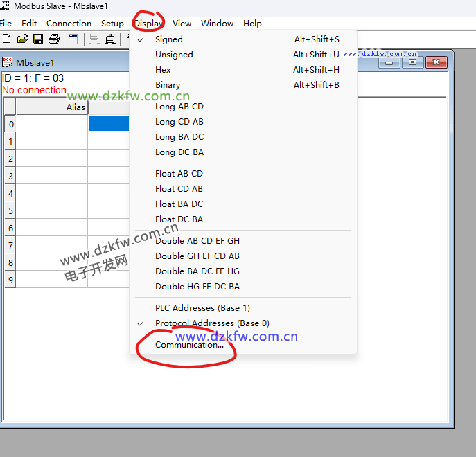The height and width of the screenshot is (457, 476).
Task: Select the checked Signed display option
Action: 243,39
